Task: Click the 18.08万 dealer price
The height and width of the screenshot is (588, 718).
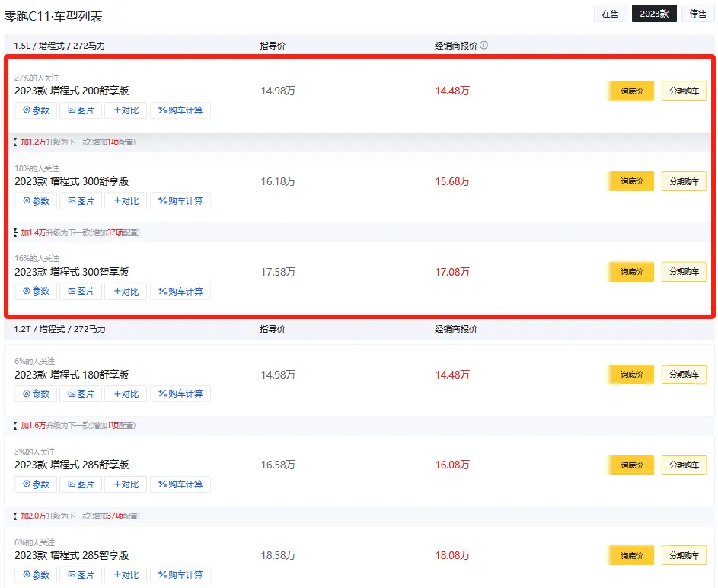Action: tap(452, 555)
